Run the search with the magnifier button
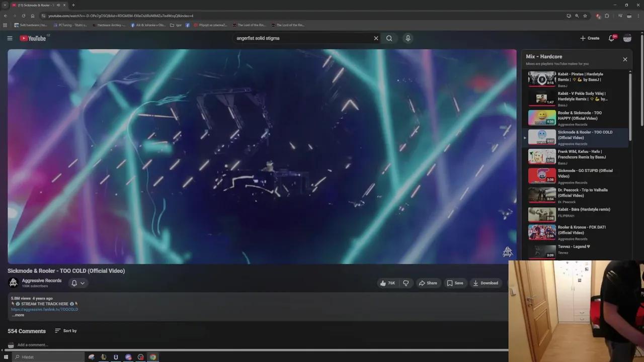 pyautogui.click(x=389, y=38)
